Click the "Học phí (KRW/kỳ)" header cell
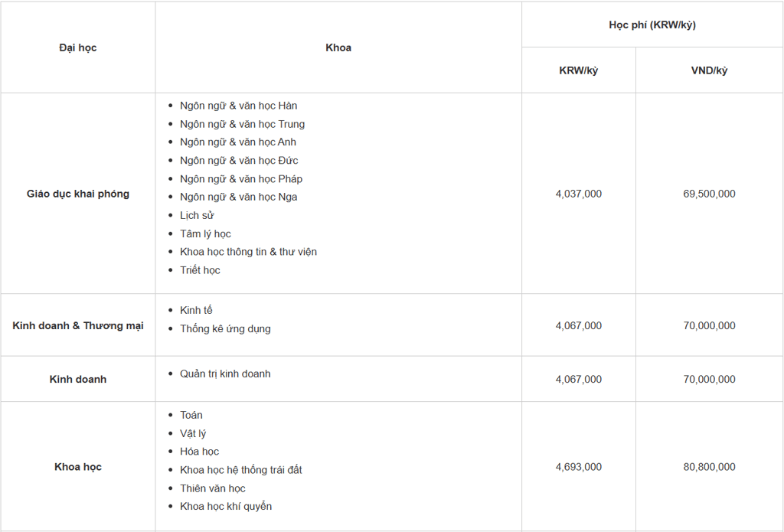The width and height of the screenshot is (784, 532). coord(652,24)
